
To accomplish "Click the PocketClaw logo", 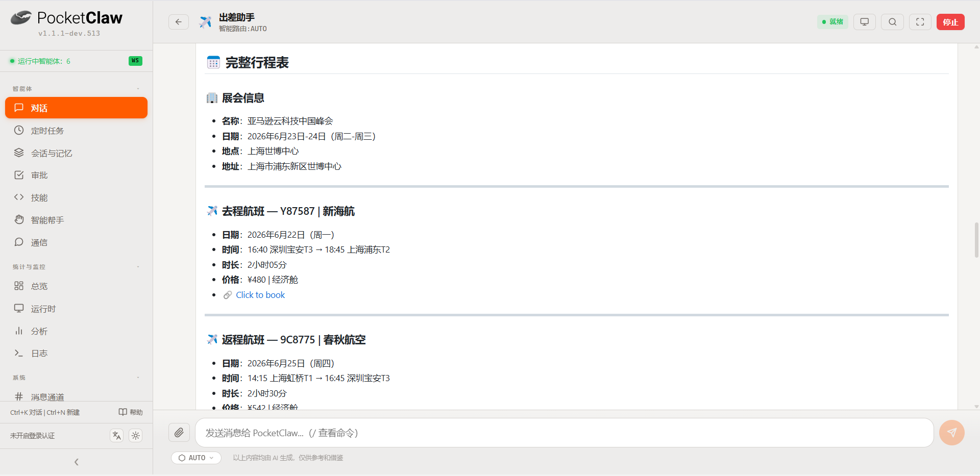I will point(66,18).
